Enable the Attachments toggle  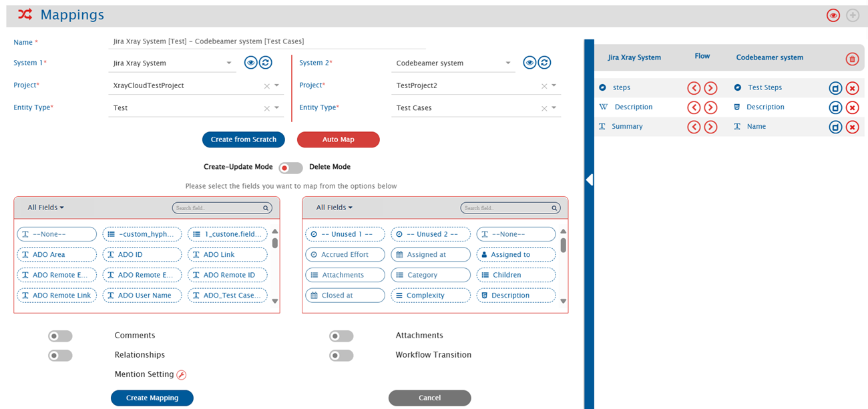341,336
